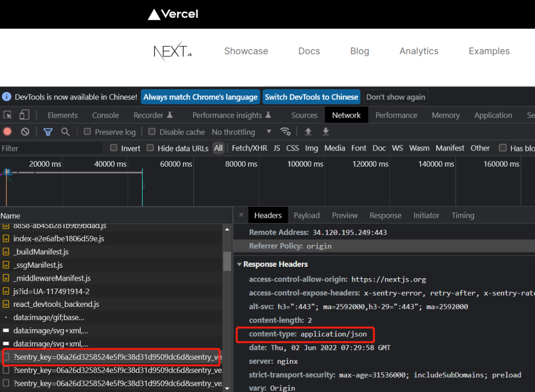This screenshot has width=535, height=392.
Task: Select js?id=UA-117491914-2 request
Action: 111,292
